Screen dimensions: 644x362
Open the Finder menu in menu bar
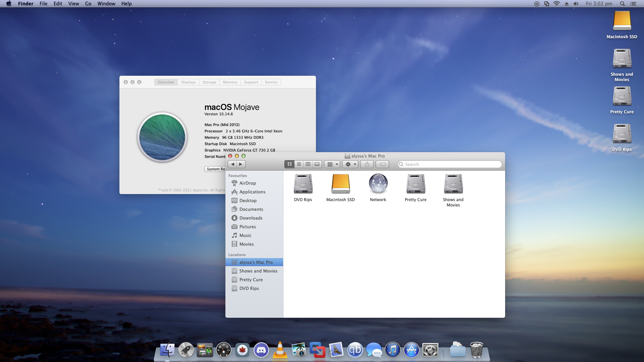(x=26, y=4)
